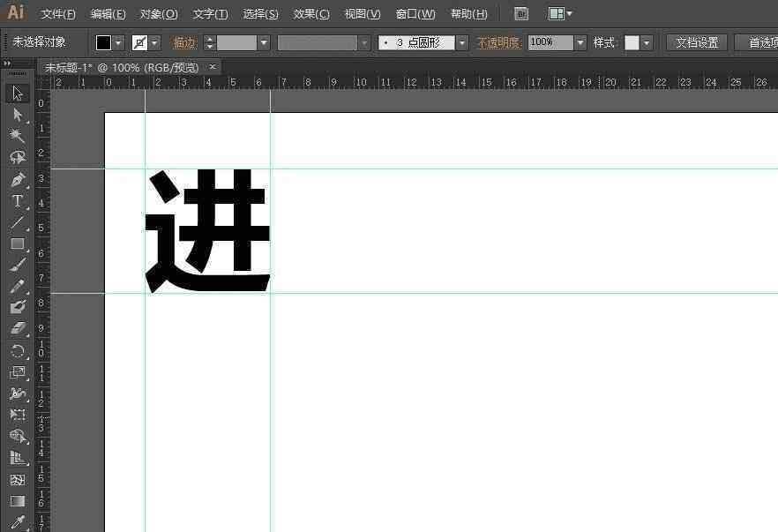Switch to the 未标题-1 document tab
The image size is (778, 532).
[122, 67]
